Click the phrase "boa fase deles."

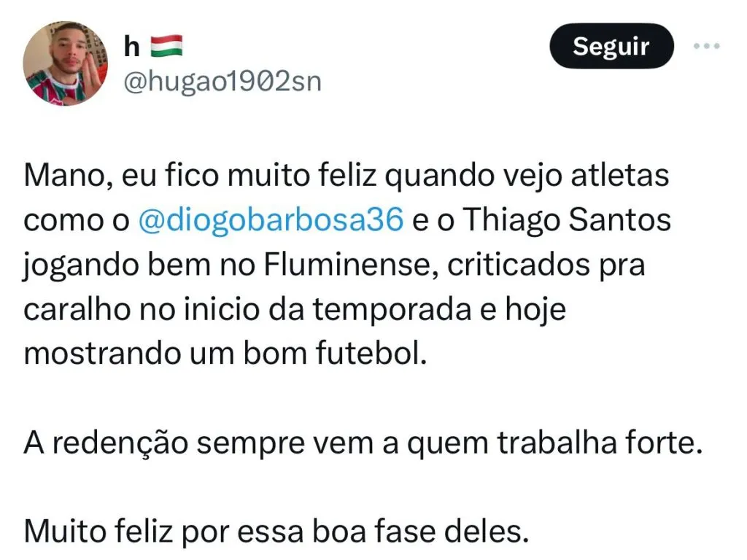coord(411,530)
